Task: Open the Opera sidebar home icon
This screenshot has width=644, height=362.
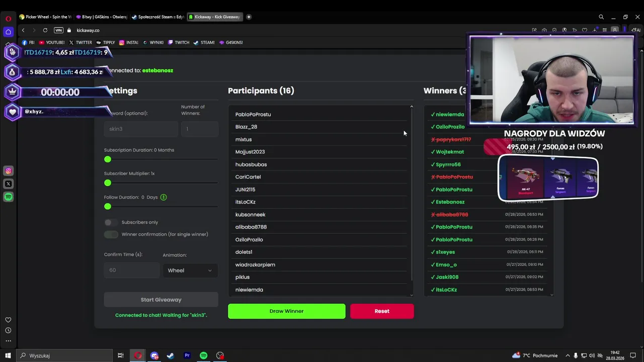Action: [8, 32]
